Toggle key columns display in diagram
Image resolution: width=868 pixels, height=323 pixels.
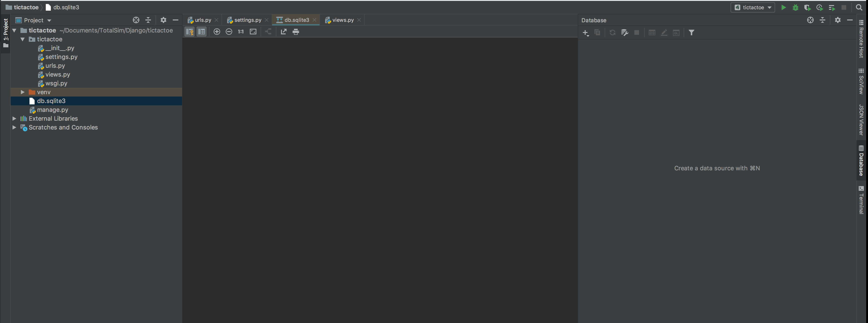(190, 32)
